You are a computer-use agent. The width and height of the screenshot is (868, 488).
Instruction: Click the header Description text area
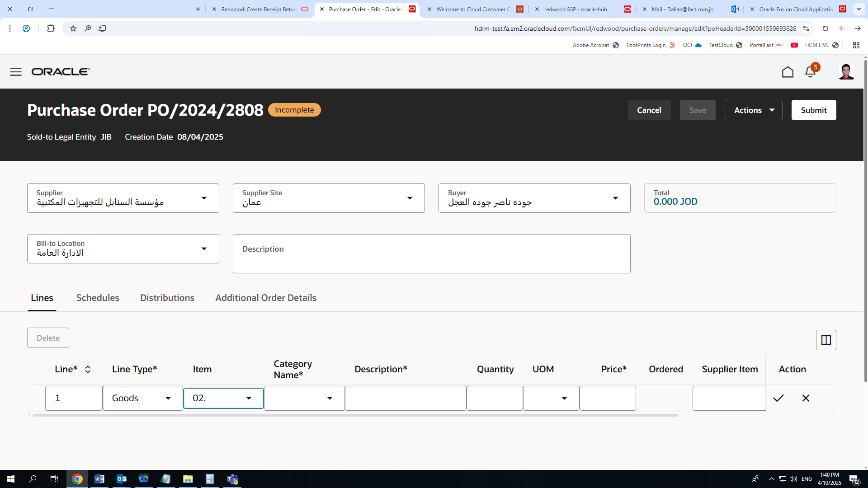(432, 254)
